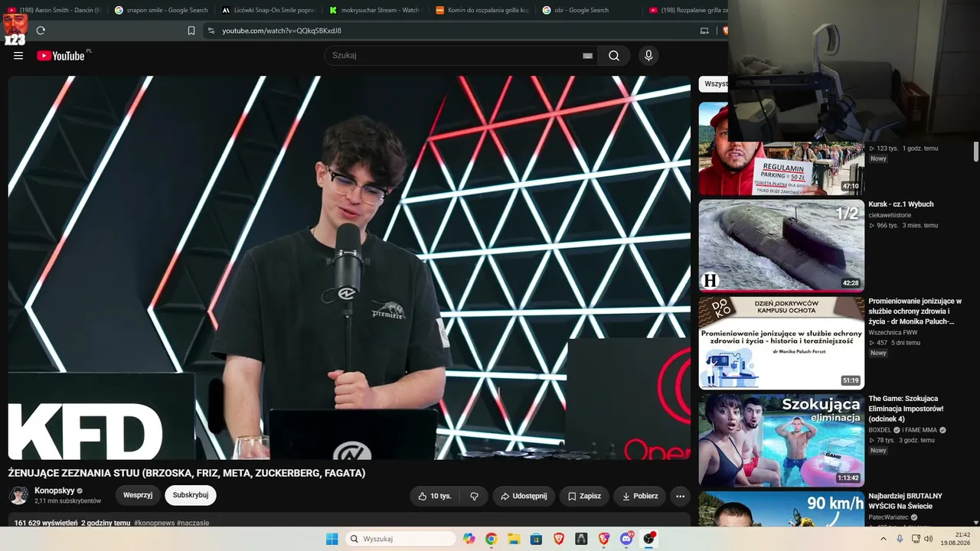Open the Konopskyy channel name link
980x551 pixels.
point(54,491)
